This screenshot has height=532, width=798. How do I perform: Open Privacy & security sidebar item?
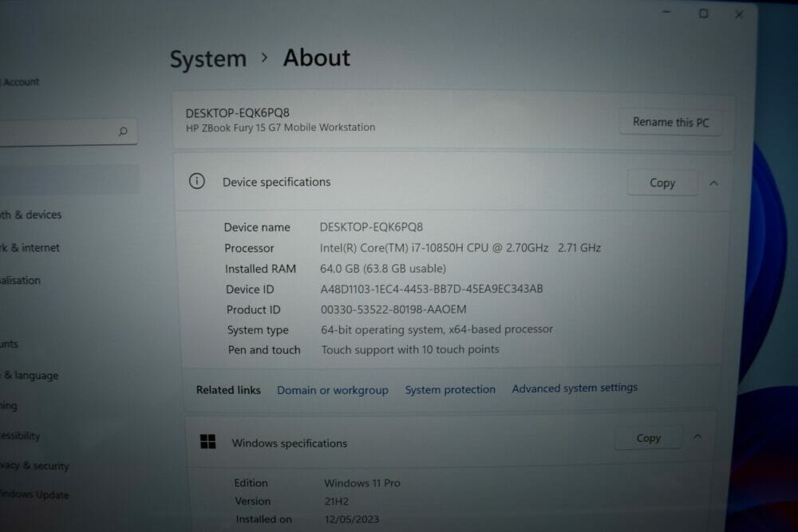coord(34,465)
